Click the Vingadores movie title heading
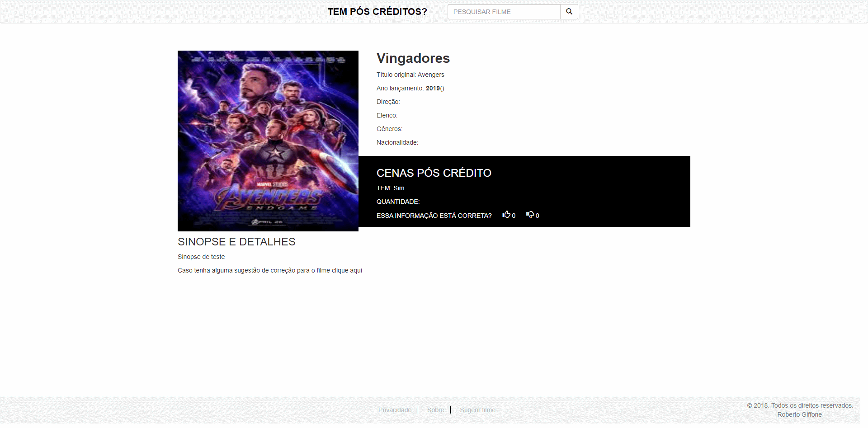 (x=413, y=58)
